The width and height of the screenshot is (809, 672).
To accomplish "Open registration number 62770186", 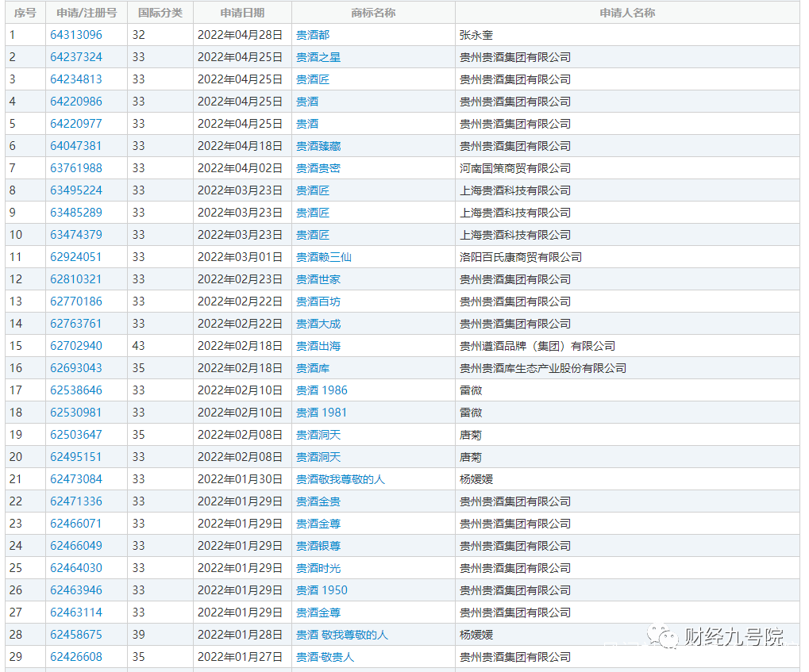I will click(x=76, y=301).
